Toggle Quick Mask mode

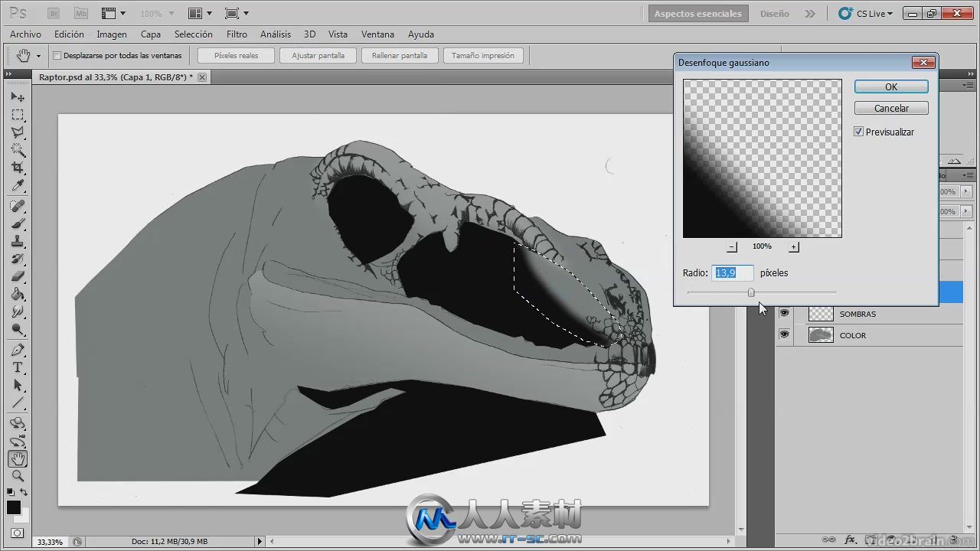17,533
